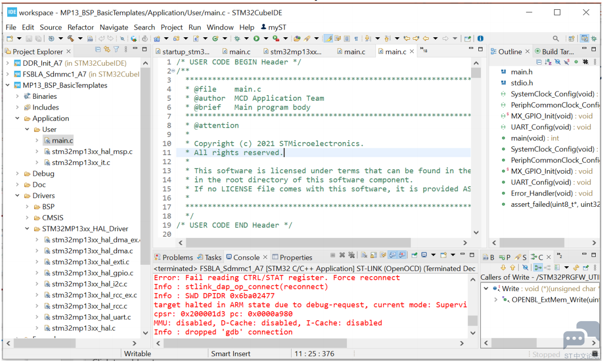Open the Refactor menu
This screenshot has height=364, width=604.
(x=81, y=27)
